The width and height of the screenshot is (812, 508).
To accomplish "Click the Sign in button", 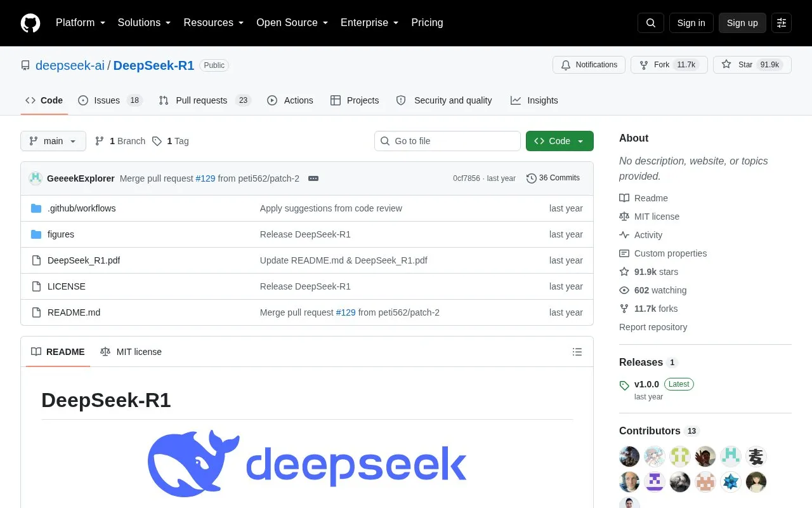I will (691, 23).
